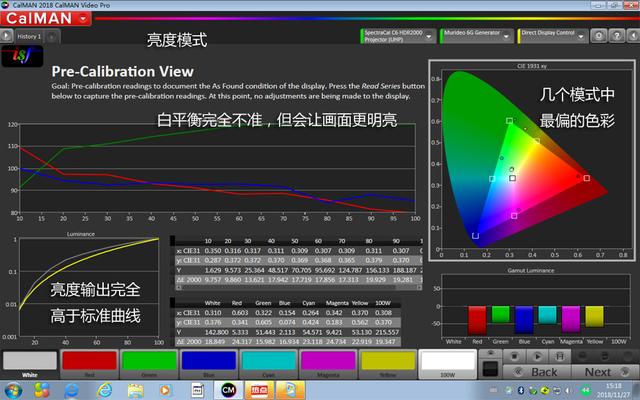Add a new history tab
Screen dimensions: 640x400
pyautogui.click(x=52, y=37)
